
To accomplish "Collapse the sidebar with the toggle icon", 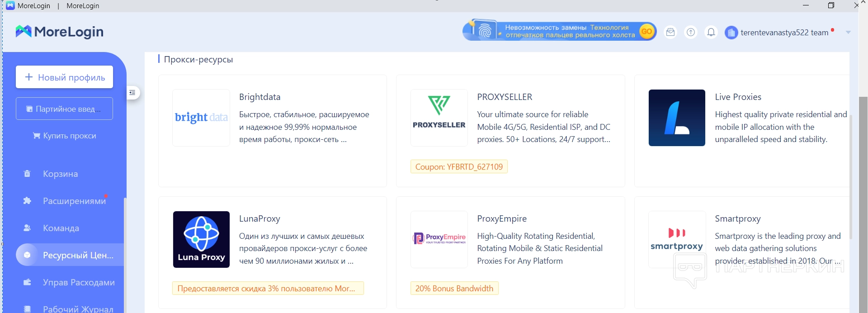I will [x=132, y=93].
